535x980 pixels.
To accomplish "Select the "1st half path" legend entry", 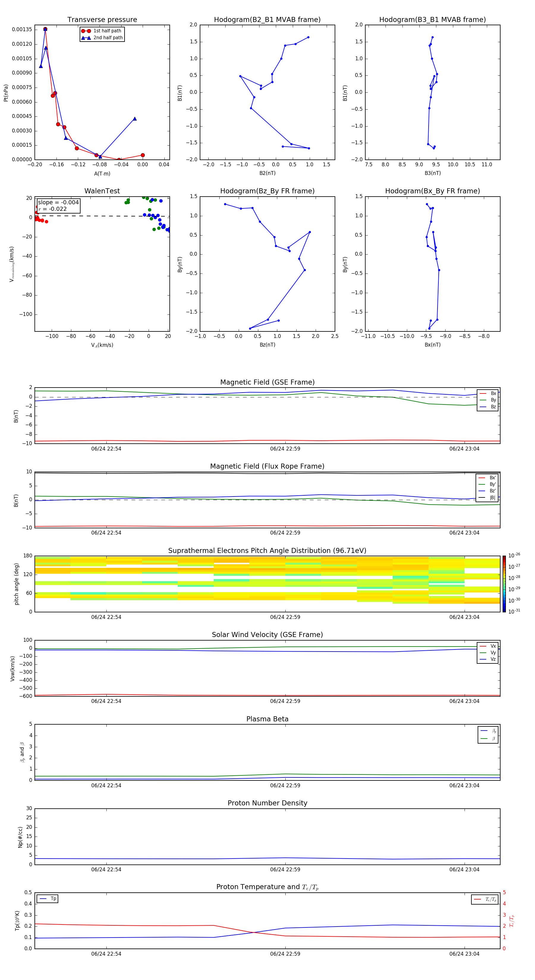I will pyautogui.click(x=102, y=31).
